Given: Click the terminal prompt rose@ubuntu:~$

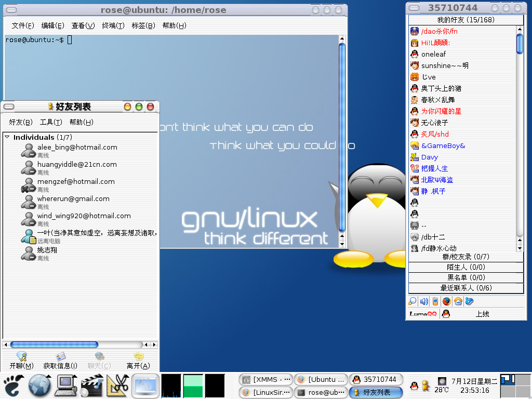Looking at the screenshot, I should (x=35, y=39).
